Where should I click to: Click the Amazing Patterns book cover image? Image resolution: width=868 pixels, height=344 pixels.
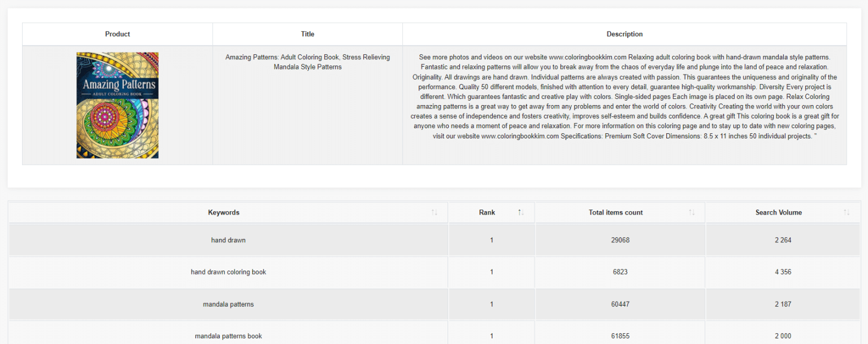118,106
